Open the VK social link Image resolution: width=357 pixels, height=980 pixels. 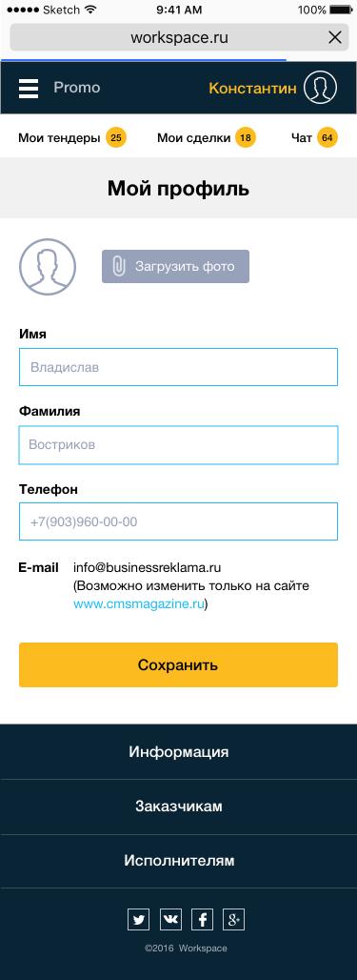click(x=170, y=919)
